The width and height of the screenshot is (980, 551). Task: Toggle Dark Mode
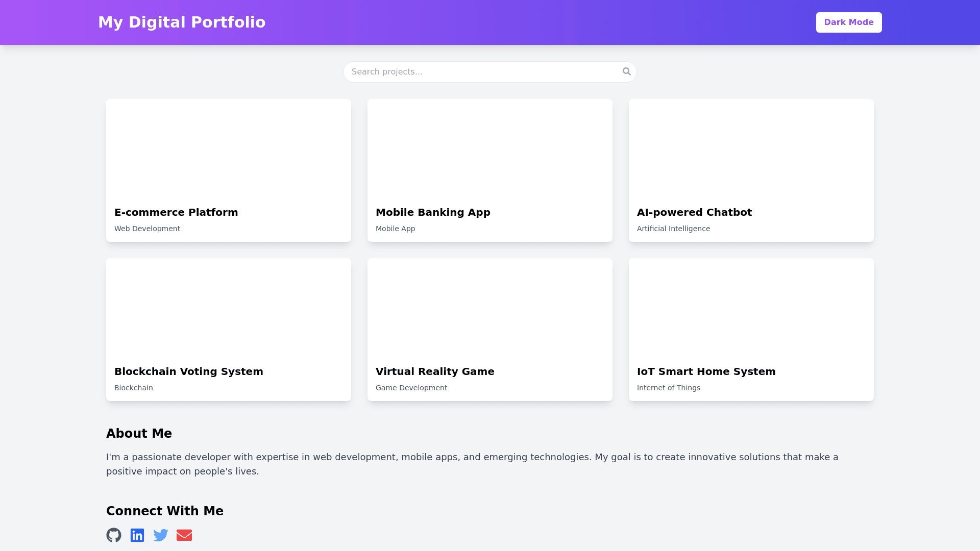[848, 22]
